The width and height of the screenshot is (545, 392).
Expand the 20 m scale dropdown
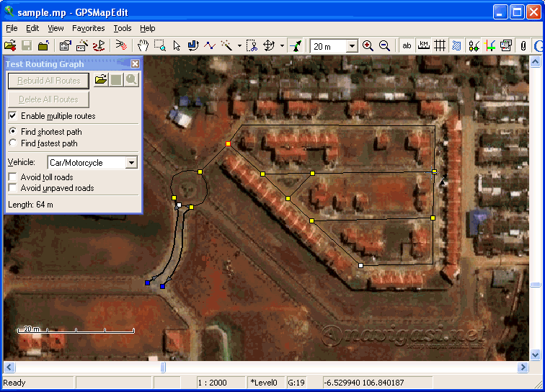tap(352, 46)
